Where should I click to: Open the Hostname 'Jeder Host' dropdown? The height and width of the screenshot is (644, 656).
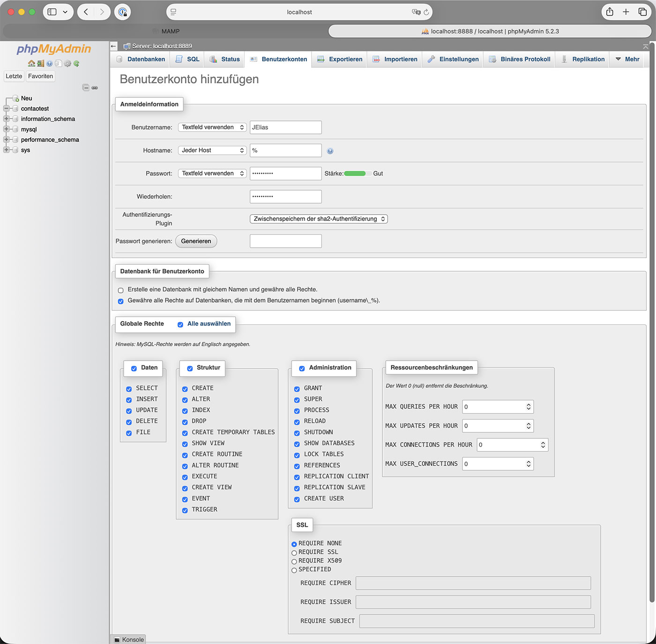click(x=212, y=150)
